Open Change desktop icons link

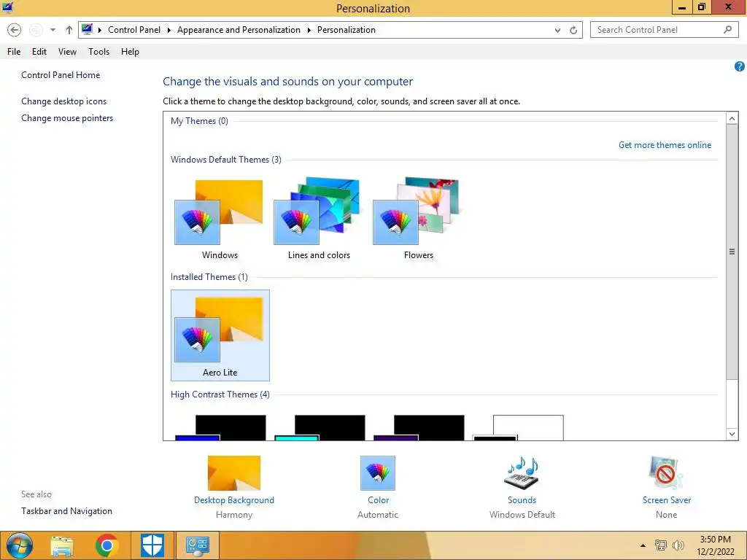click(x=64, y=101)
